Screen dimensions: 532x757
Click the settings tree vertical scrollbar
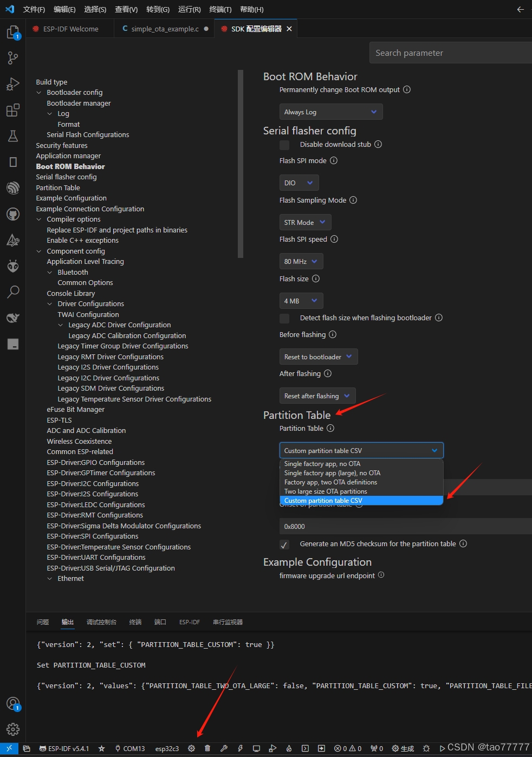[x=241, y=164]
